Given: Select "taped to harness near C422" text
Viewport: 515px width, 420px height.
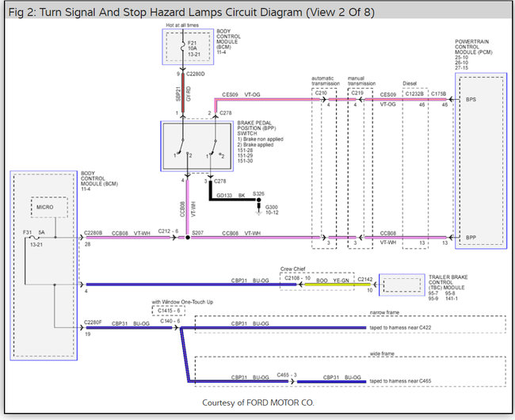Looking at the screenshot, I should coord(400,328).
